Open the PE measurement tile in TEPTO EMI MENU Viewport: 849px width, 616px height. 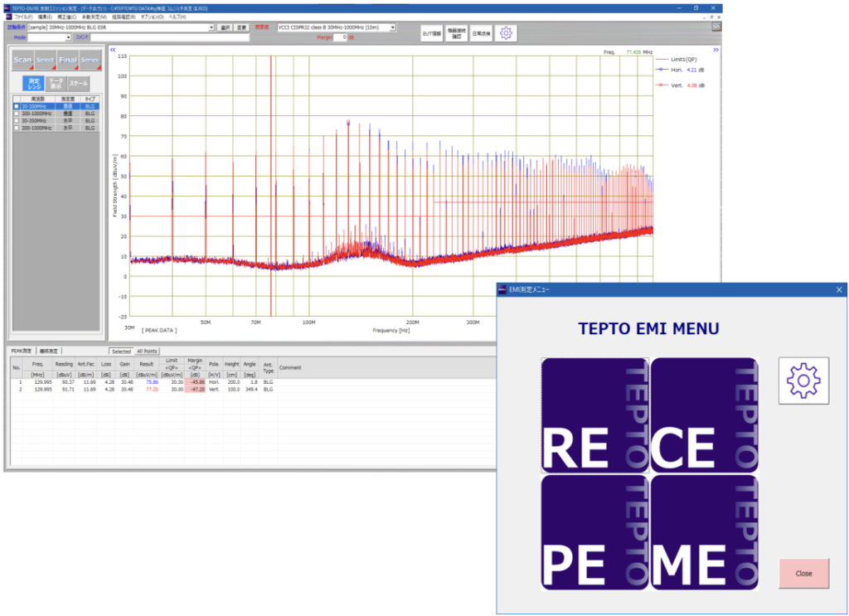tap(595, 532)
